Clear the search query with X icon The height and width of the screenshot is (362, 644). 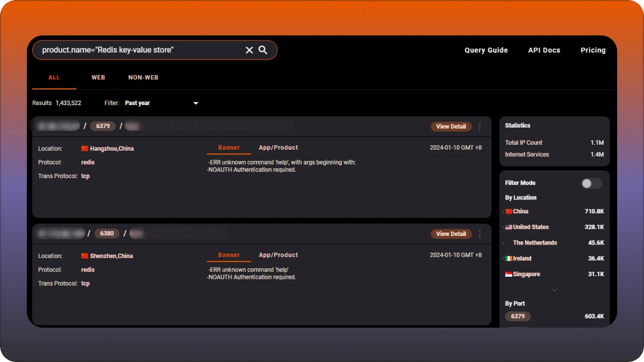pyautogui.click(x=249, y=50)
